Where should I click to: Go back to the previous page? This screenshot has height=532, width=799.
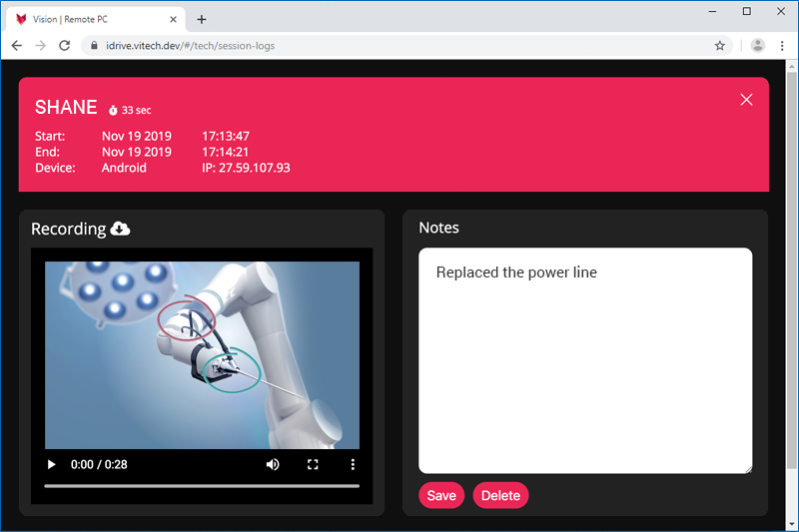point(17,46)
